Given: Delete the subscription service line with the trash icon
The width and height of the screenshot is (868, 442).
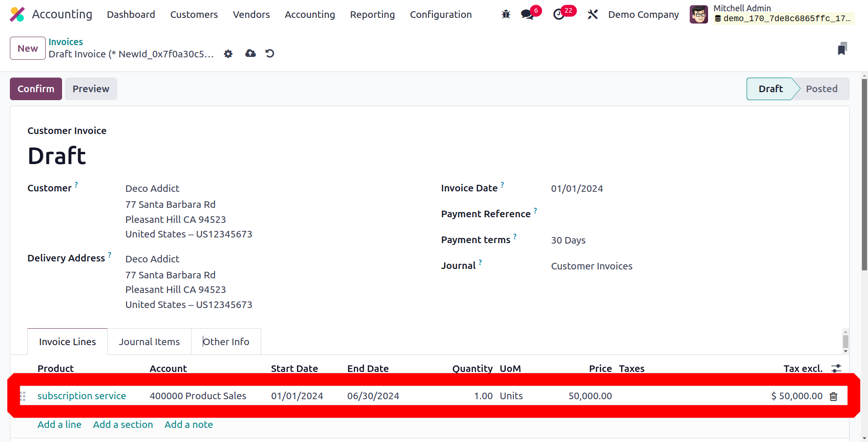Looking at the screenshot, I should coord(834,396).
